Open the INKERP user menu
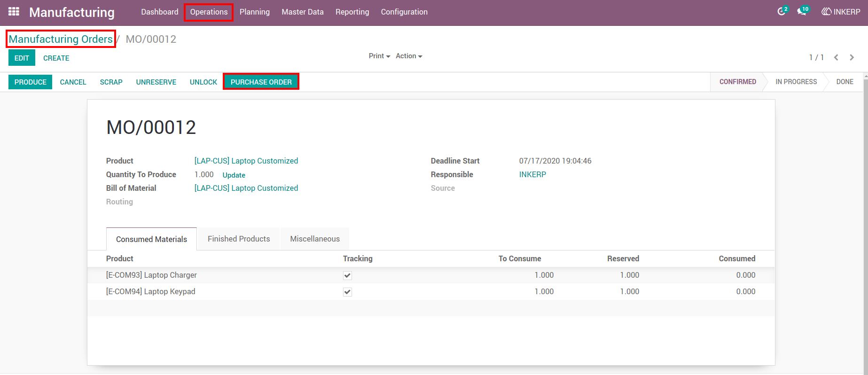 pyautogui.click(x=841, y=12)
